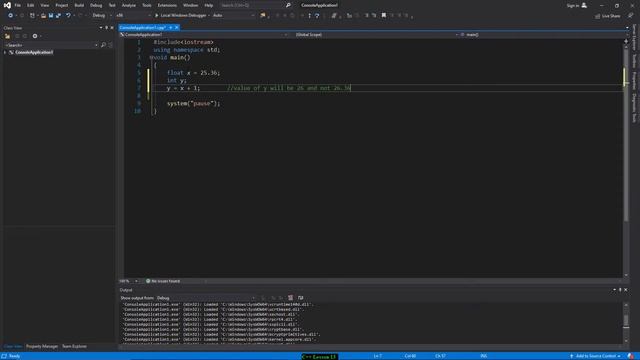Expand the ConsoleApplication1 tree node
The image size is (640, 360).
pos(5,52)
